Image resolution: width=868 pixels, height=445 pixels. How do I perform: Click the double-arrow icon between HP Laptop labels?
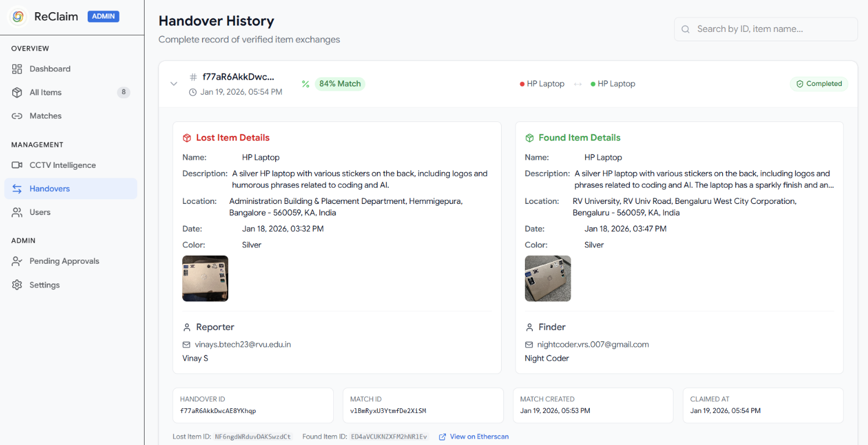[x=578, y=84]
